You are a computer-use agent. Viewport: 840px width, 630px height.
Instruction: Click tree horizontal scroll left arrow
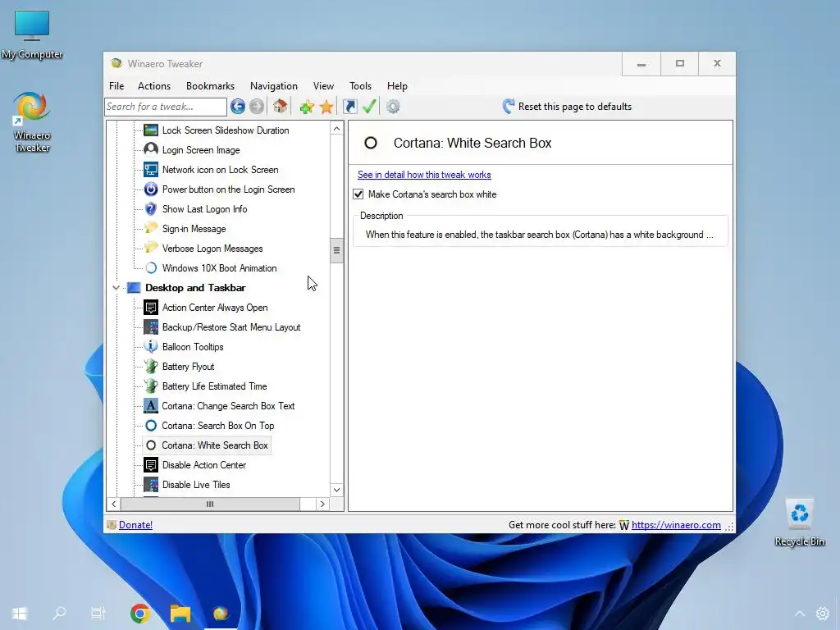[113, 504]
